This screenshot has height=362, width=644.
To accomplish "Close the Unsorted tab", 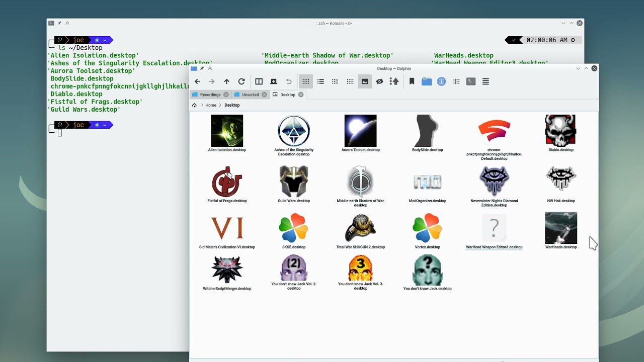I will coord(264,95).
